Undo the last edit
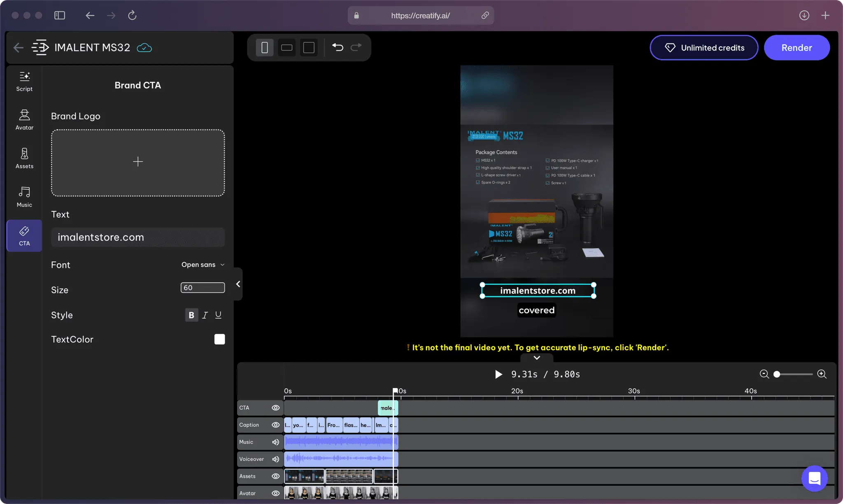The image size is (843, 504). (338, 47)
